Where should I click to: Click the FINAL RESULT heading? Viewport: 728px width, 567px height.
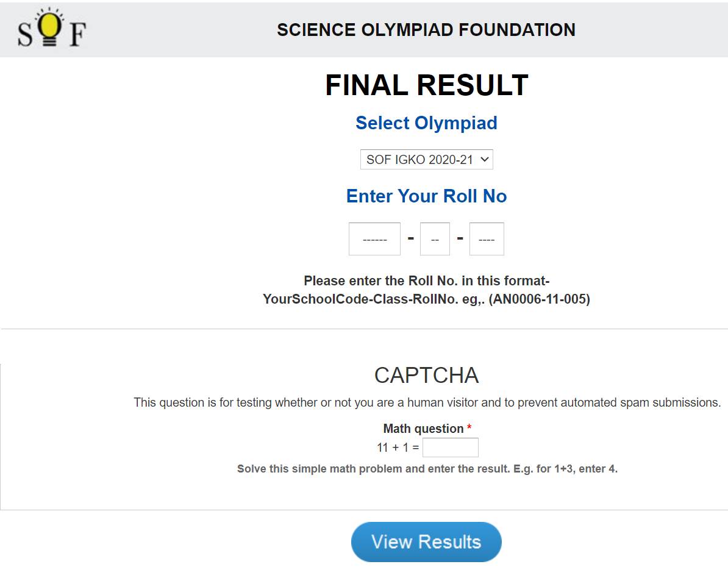point(427,85)
